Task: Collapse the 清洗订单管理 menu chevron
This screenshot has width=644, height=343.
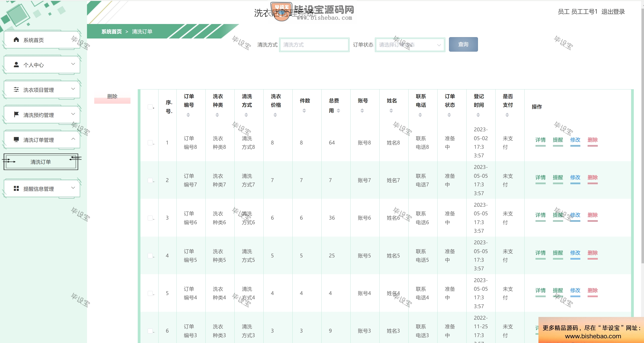Action: (73, 139)
